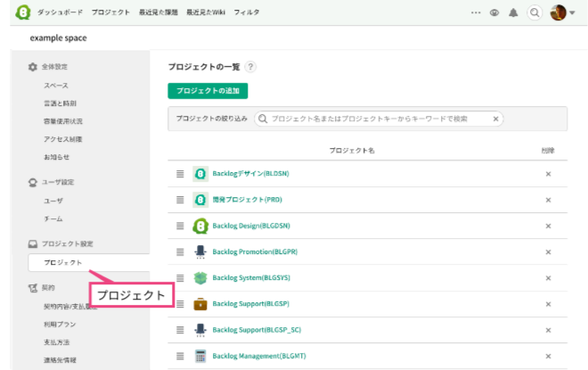Delete the Backlog Design(BLGDSN) project
The width and height of the screenshot is (588, 370).
(x=548, y=226)
